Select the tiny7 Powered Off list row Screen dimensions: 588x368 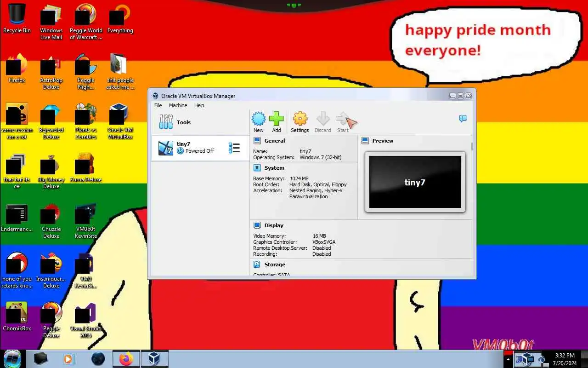pos(200,148)
